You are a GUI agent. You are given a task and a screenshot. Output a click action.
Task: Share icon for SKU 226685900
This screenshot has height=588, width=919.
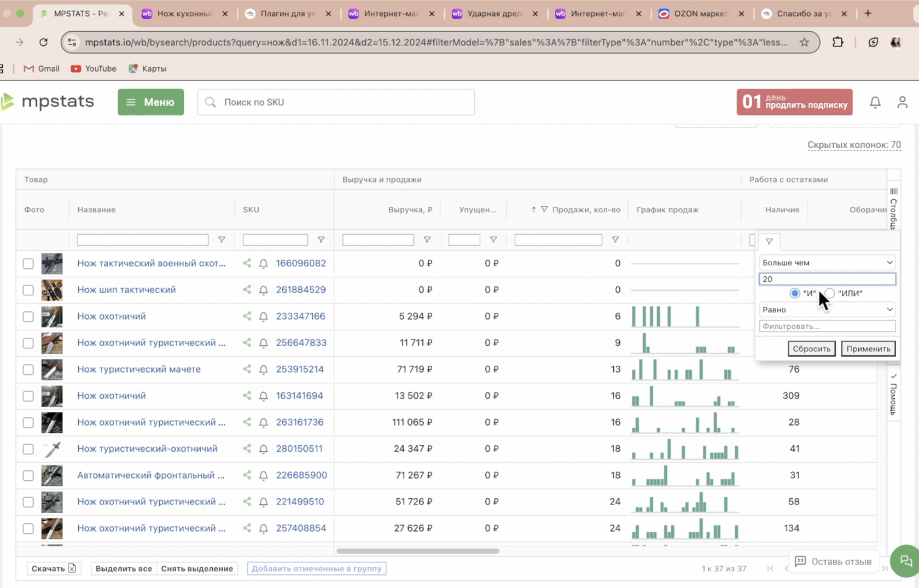tap(247, 475)
